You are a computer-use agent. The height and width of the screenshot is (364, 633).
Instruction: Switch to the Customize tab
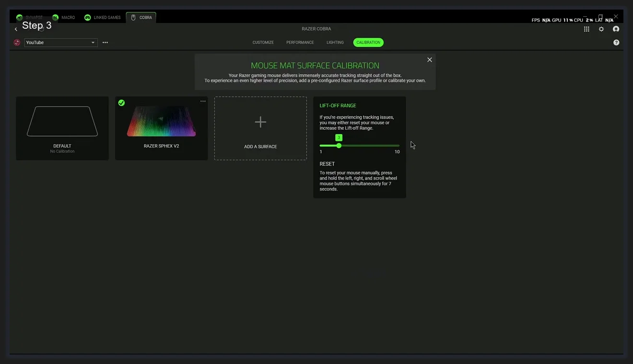(x=263, y=42)
